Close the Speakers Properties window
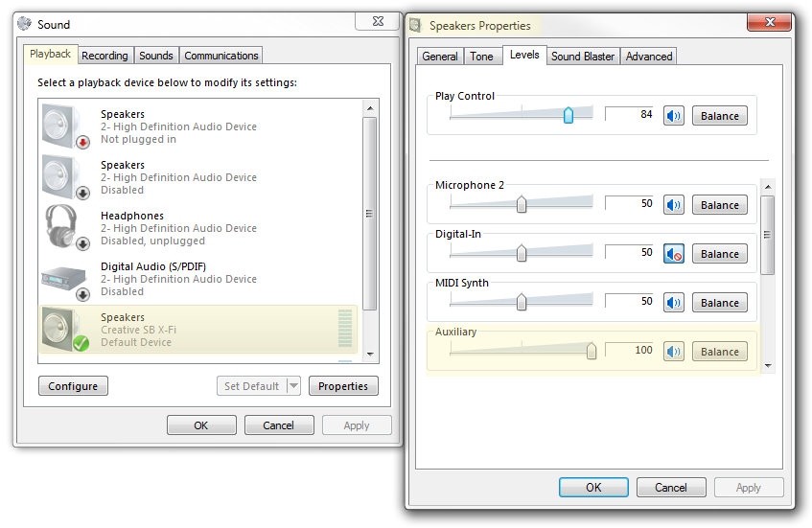Screen dimensions: 812x528 click(770, 22)
